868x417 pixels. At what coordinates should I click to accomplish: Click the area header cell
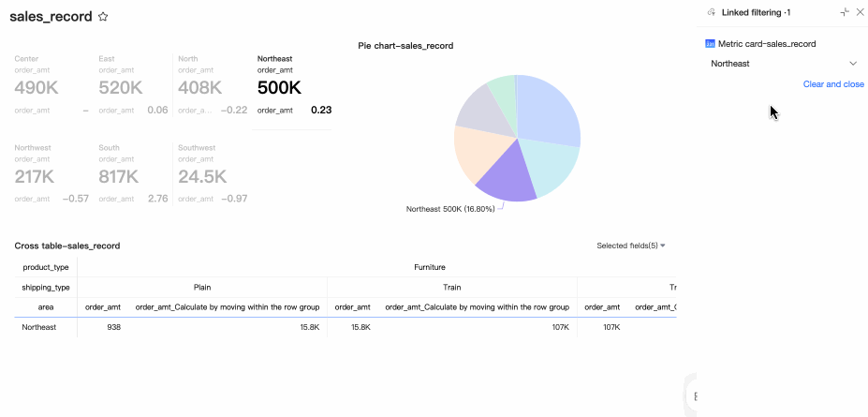point(46,307)
